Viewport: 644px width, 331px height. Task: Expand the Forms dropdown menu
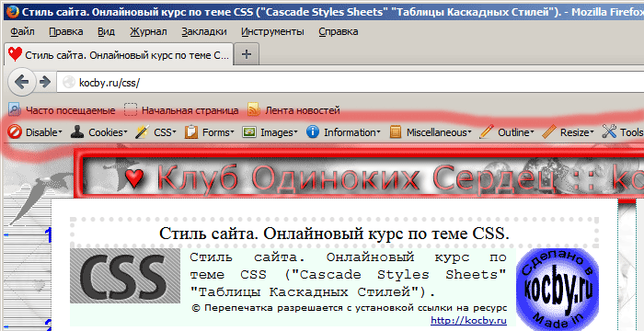[233, 132]
